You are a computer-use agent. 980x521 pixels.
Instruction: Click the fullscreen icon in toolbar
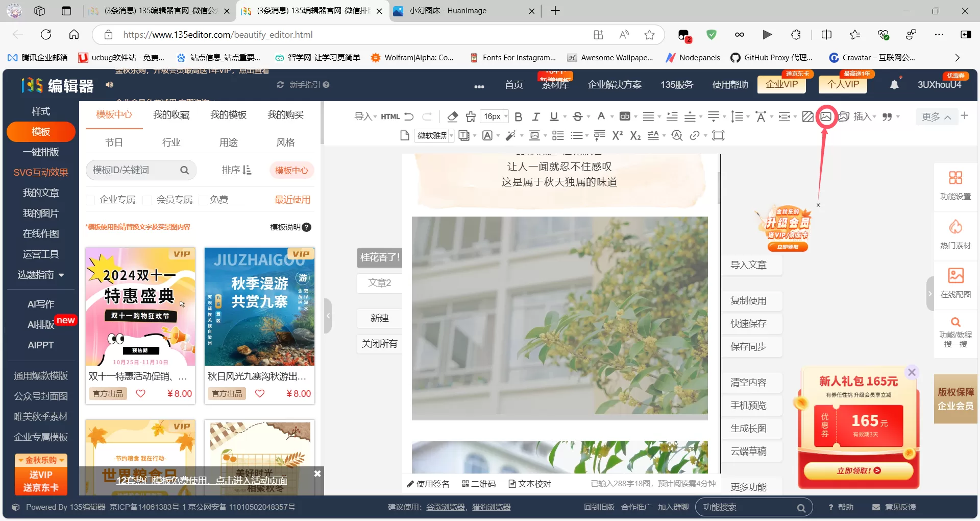pos(718,135)
